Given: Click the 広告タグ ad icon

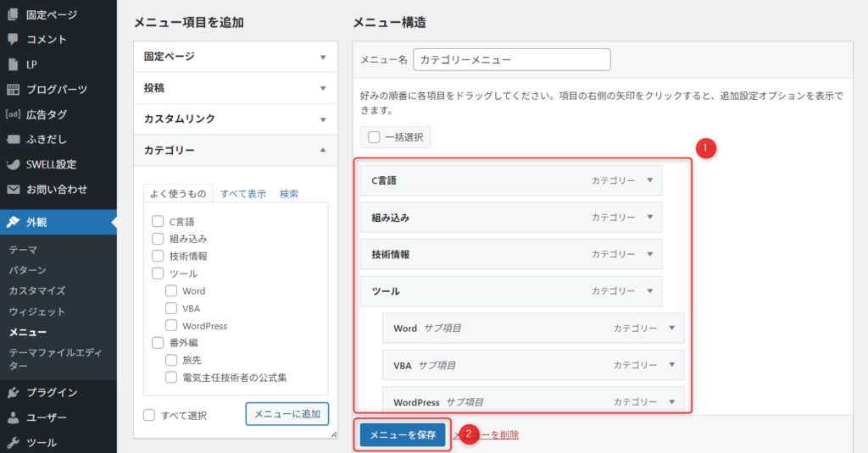Looking at the screenshot, I should 13,114.
